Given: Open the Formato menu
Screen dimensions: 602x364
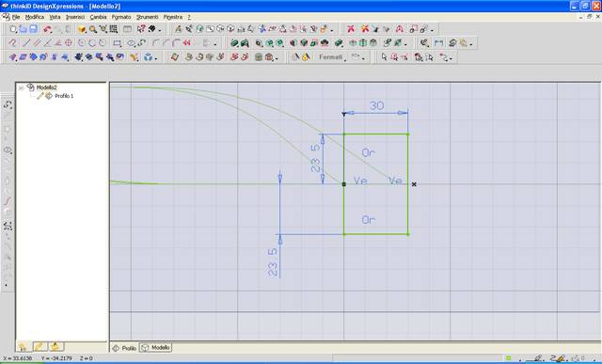Looking at the screenshot, I should coord(121,17).
